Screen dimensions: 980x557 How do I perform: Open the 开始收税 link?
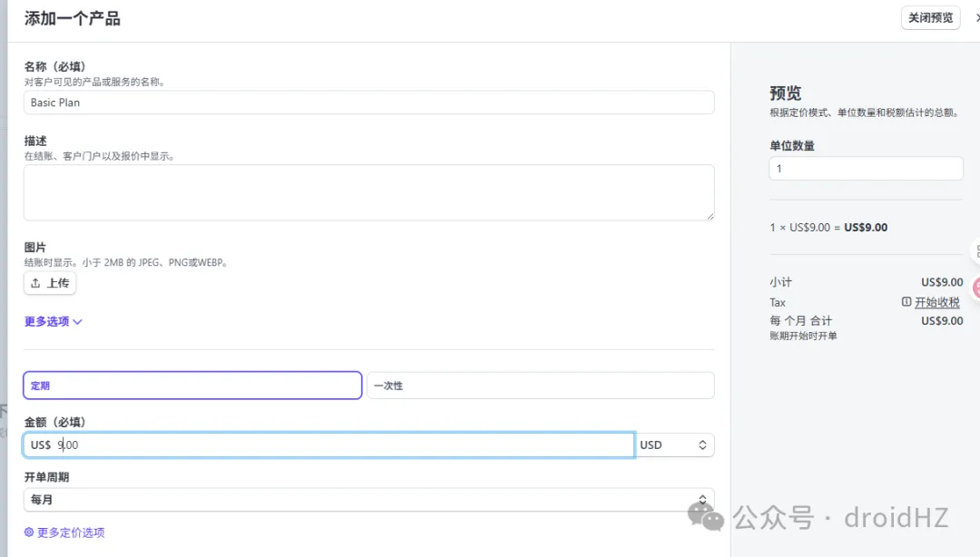[936, 302]
